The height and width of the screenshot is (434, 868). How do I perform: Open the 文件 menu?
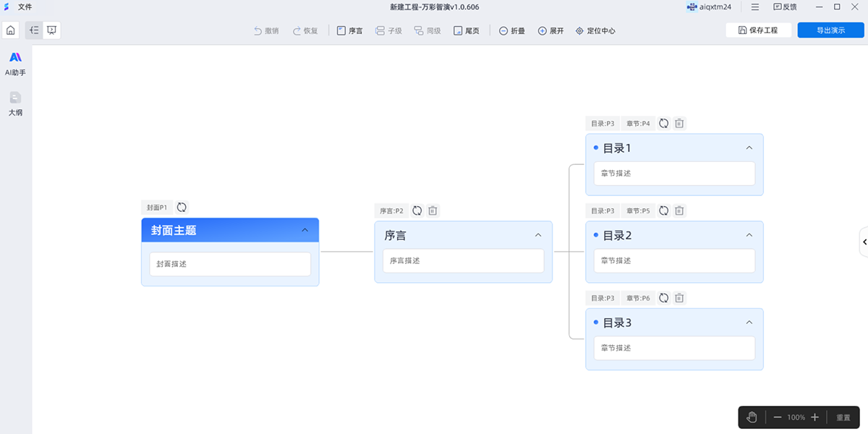pos(25,7)
